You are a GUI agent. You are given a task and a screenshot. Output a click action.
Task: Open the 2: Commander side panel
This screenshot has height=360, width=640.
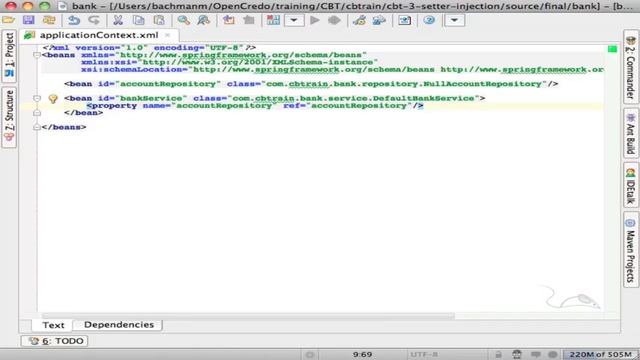631,67
